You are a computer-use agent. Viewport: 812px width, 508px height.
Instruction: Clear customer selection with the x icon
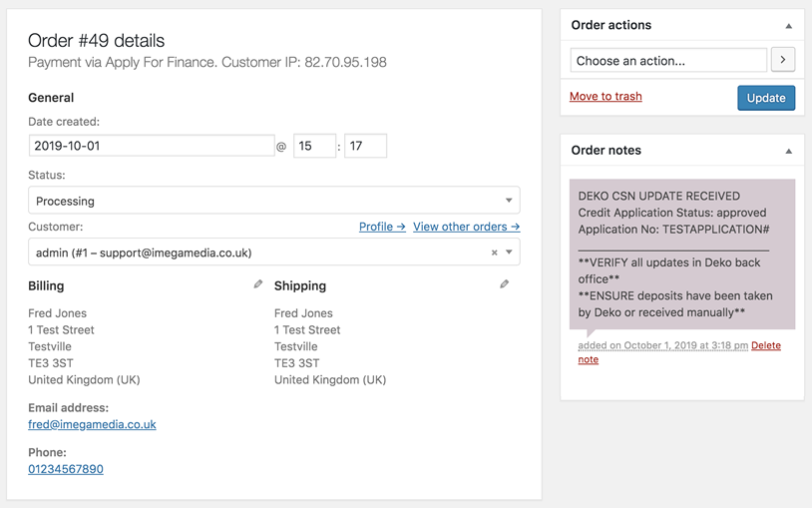click(x=494, y=253)
